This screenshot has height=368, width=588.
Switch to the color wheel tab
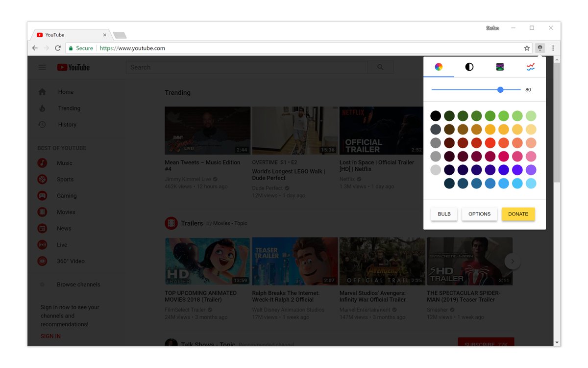(x=439, y=67)
